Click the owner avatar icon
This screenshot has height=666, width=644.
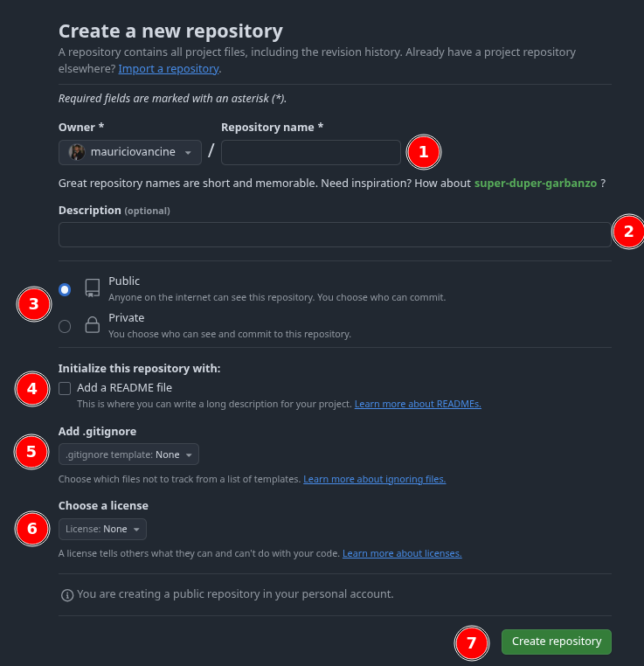point(77,152)
